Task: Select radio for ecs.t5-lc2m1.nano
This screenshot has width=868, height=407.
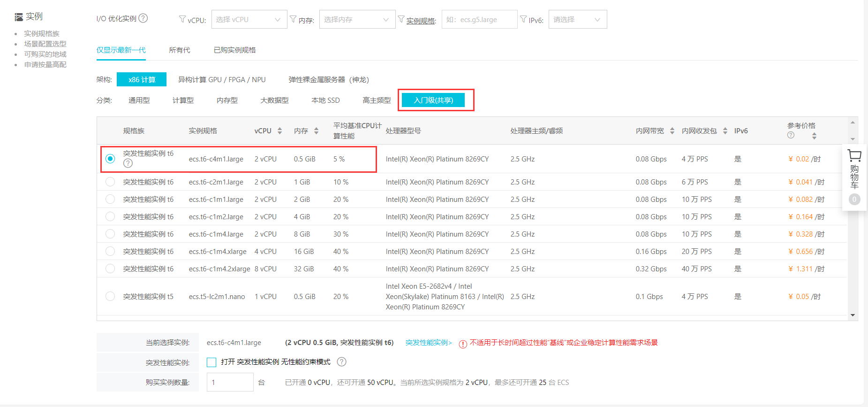Action: point(110,296)
